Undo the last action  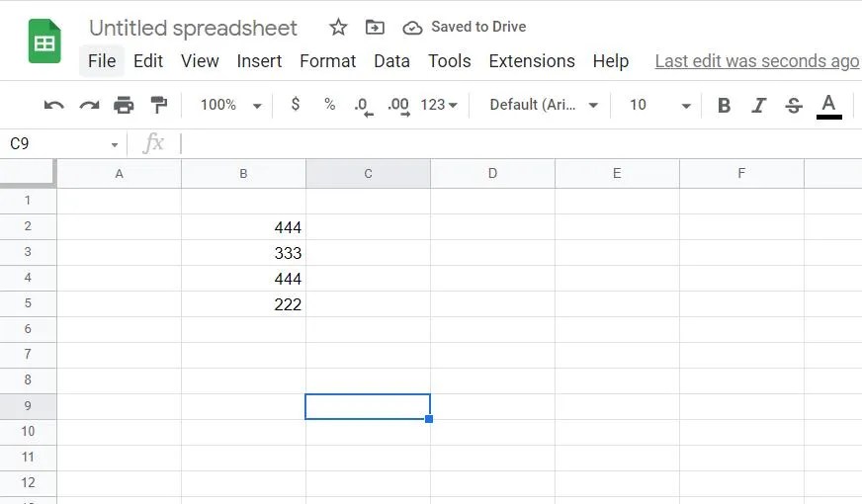point(53,105)
